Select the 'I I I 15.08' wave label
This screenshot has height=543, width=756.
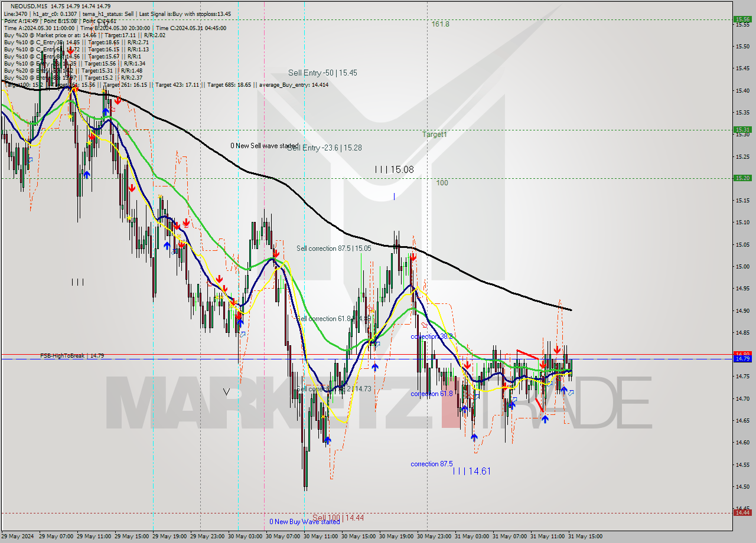394,169
